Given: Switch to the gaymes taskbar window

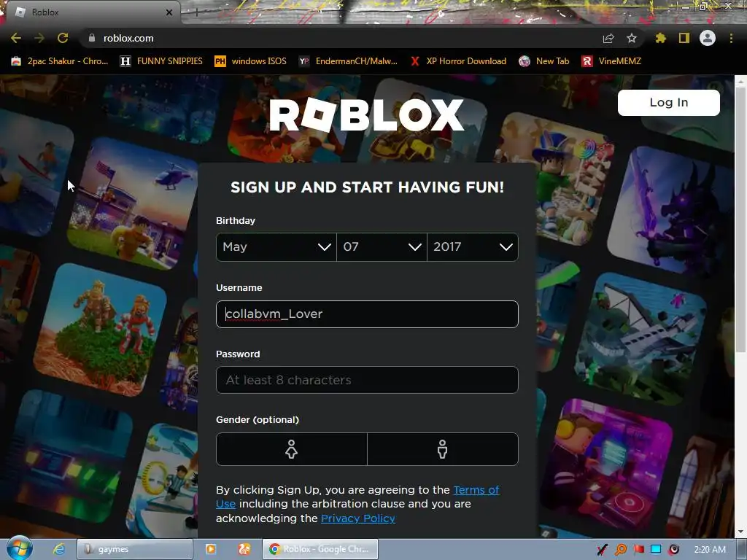Looking at the screenshot, I should tap(135, 549).
